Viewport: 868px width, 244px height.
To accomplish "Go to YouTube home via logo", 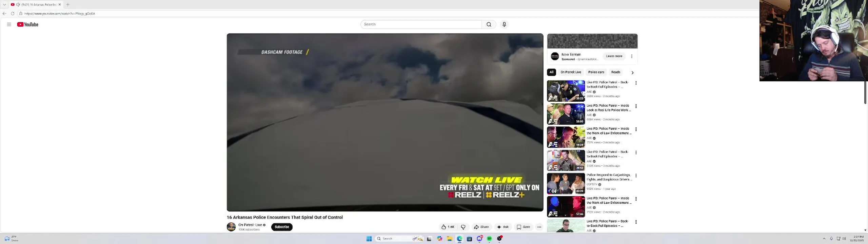I will point(28,24).
